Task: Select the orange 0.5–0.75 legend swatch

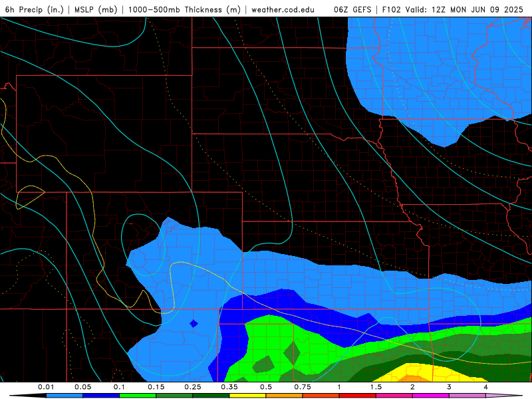Action: 285,396
